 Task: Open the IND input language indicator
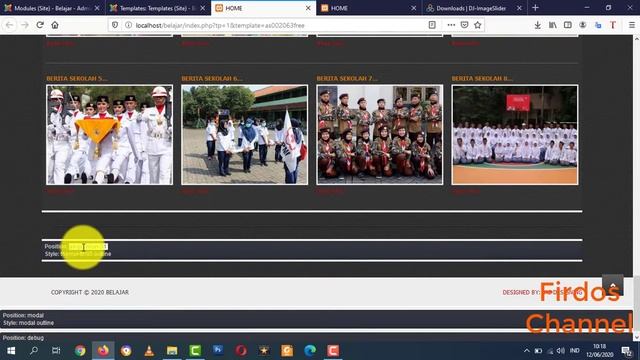click(x=575, y=351)
